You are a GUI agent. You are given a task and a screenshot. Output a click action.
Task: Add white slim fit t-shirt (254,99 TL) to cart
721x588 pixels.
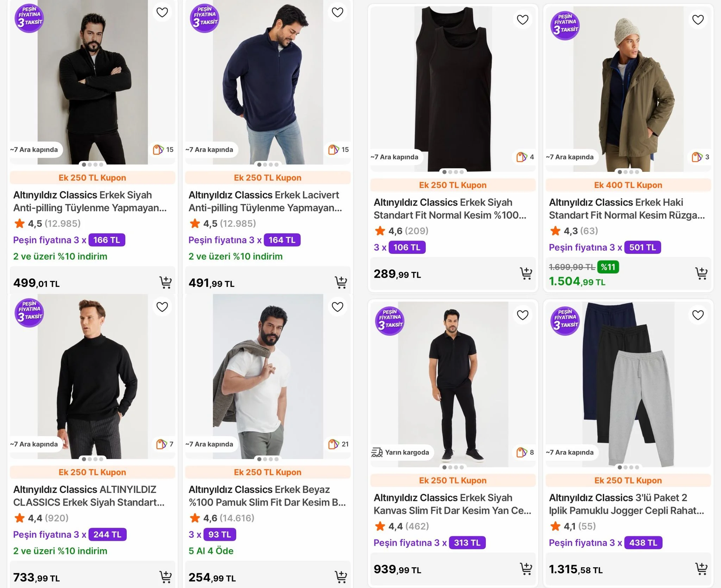coord(341,577)
